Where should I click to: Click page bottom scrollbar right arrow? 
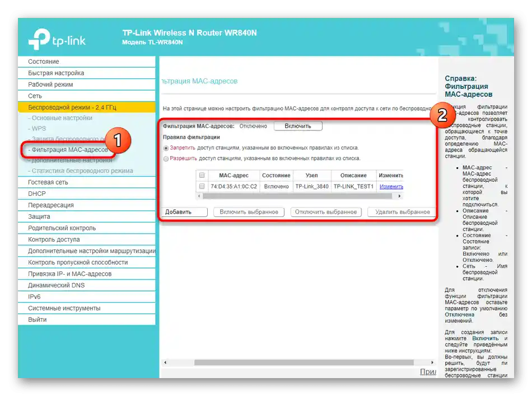tap(432, 362)
